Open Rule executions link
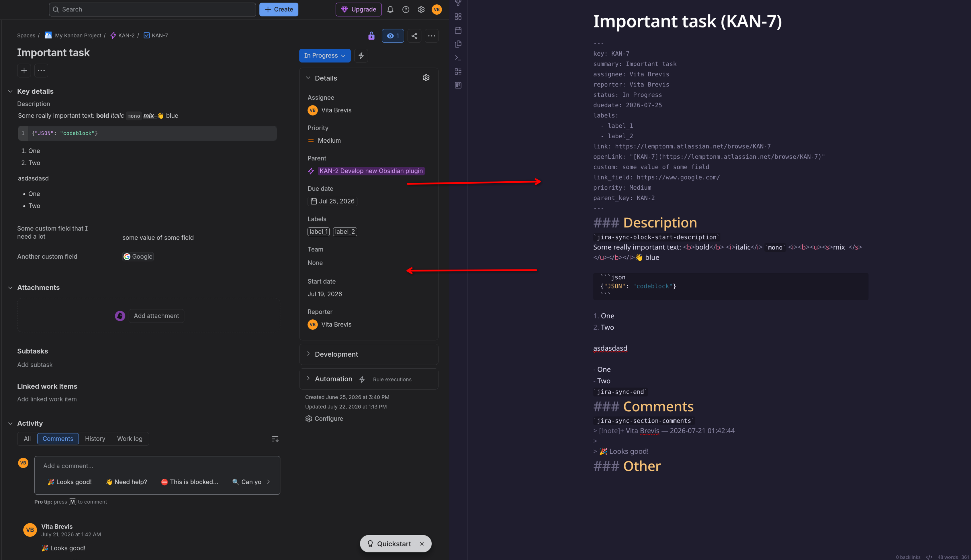 [392, 379]
